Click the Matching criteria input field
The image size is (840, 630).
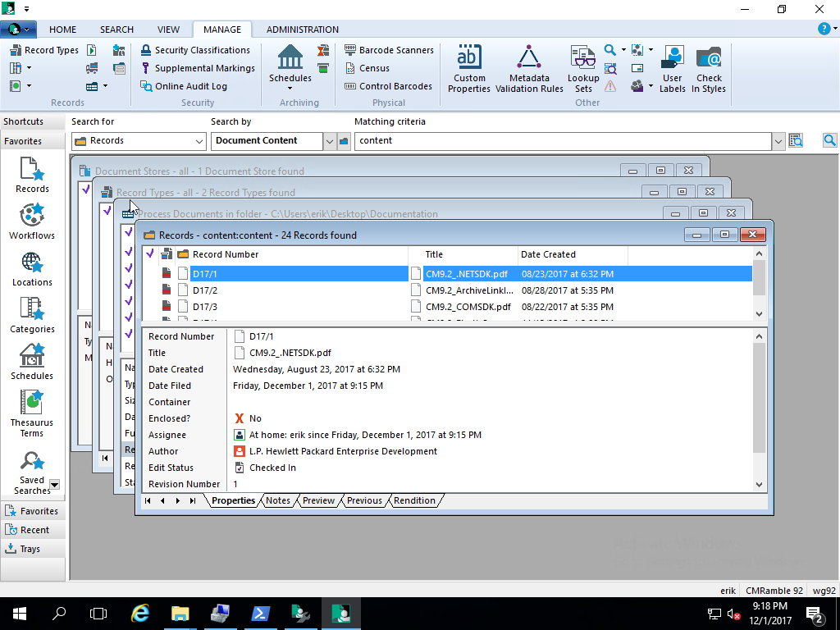pyautogui.click(x=563, y=141)
